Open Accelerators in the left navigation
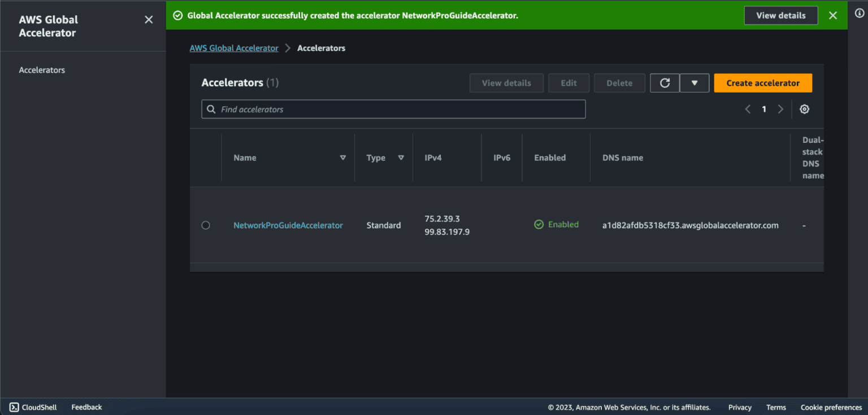868x415 pixels. (42, 69)
